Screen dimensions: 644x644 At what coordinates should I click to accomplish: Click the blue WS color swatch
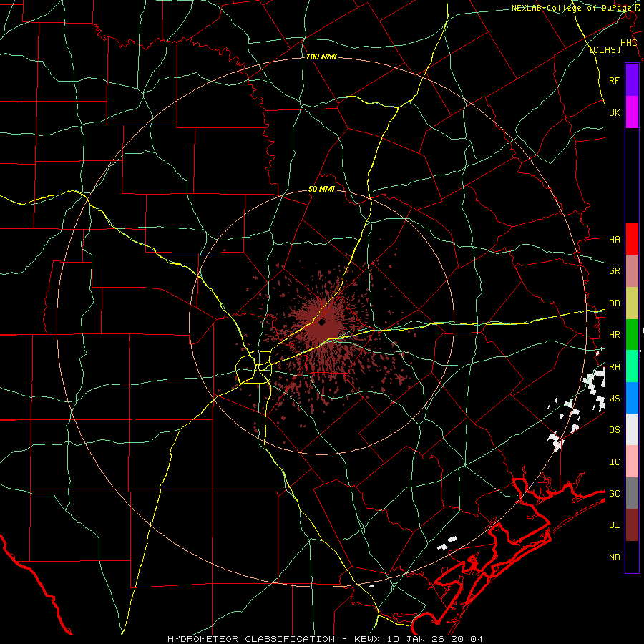pos(632,398)
